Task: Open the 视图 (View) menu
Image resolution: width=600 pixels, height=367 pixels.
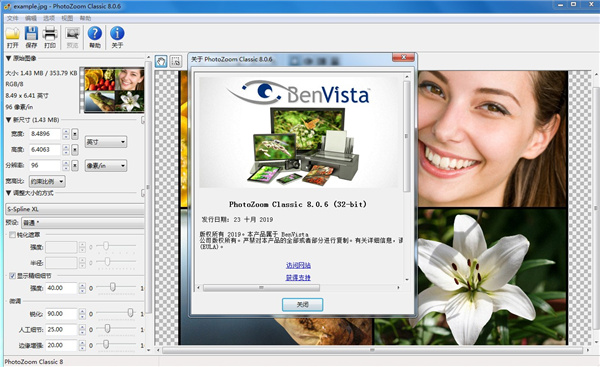Action: [67, 18]
